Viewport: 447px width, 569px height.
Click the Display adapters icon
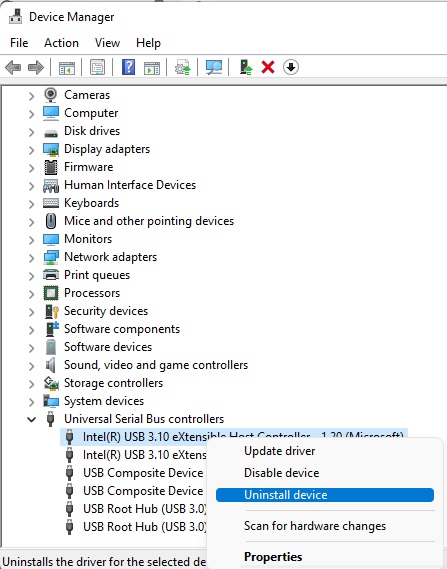coord(51,149)
